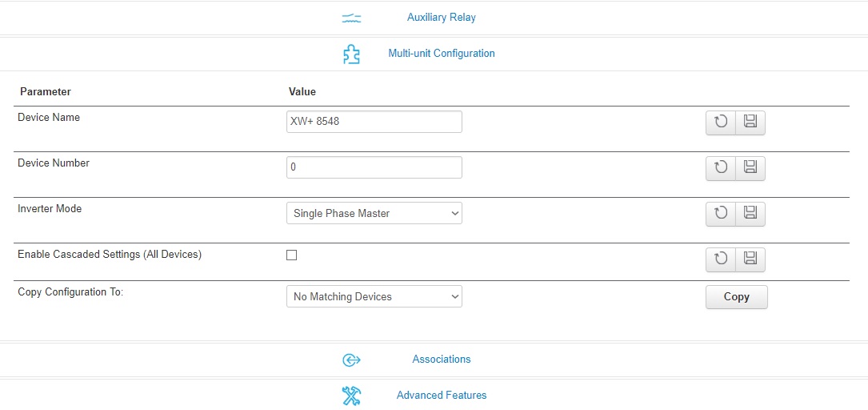Screen dimensions: 868x410
Task: Click the save icon for Device Name
Action: (x=750, y=123)
